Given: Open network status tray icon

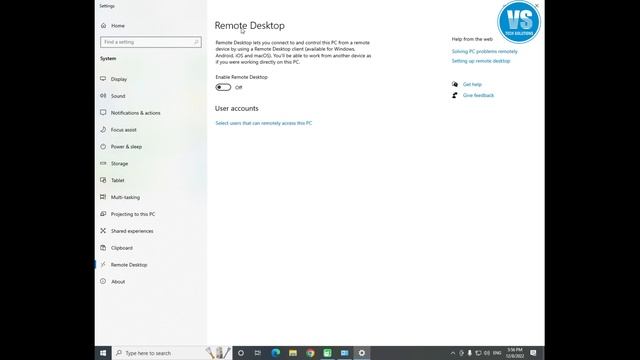Looking at the screenshot, I should pos(478,353).
